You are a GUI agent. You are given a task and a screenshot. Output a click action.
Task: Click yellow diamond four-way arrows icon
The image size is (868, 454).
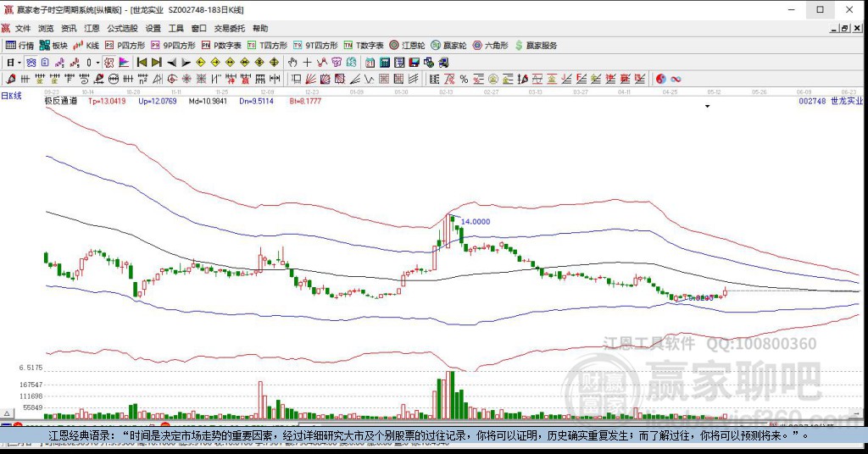click(x=274, y=63)
